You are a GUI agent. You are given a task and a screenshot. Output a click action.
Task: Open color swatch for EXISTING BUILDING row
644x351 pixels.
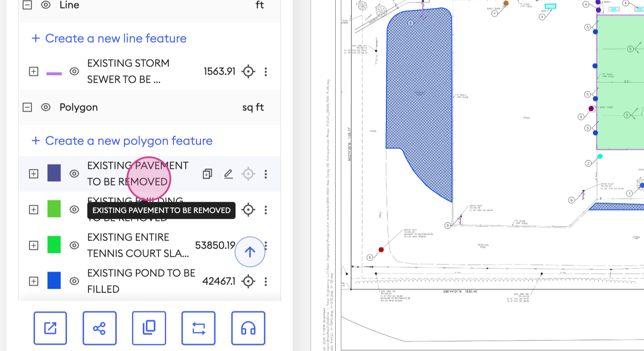coord(54,209)
